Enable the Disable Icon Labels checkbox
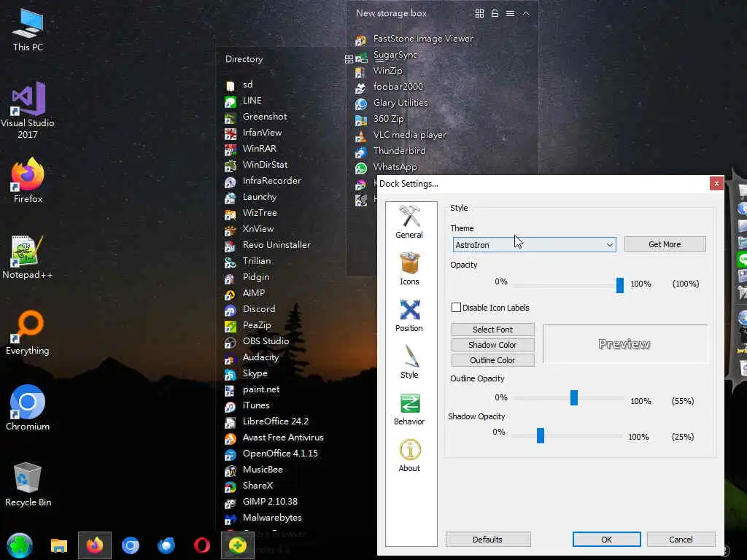Image resolution: width=747 pixels, height=560 pixels. point(456,308)
